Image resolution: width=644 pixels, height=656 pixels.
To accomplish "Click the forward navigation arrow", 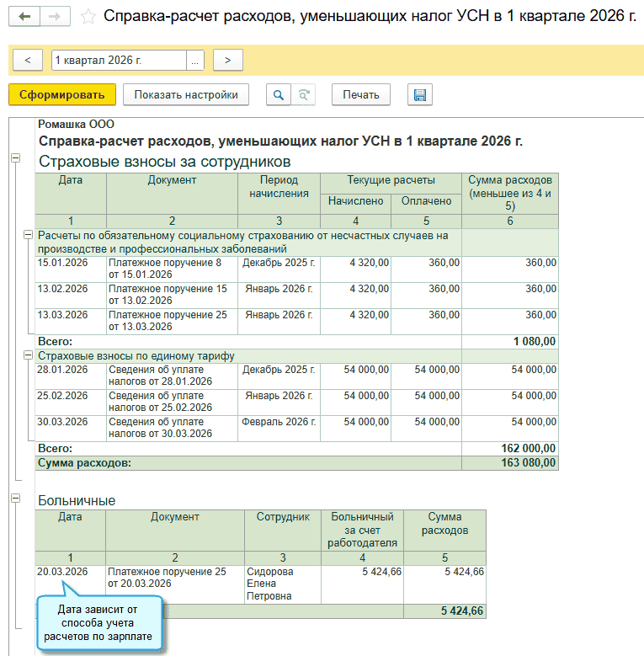I will pos(55,17).
